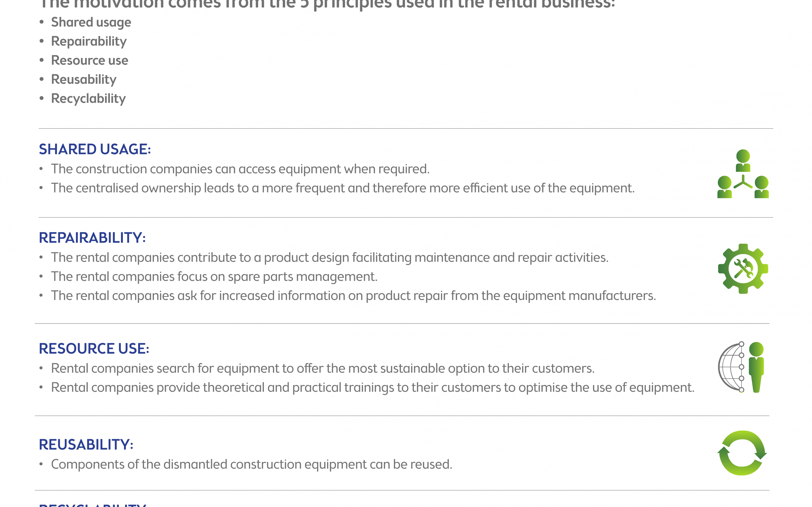Click the 'Reusability' bullet in the principles list

[83, 80]
